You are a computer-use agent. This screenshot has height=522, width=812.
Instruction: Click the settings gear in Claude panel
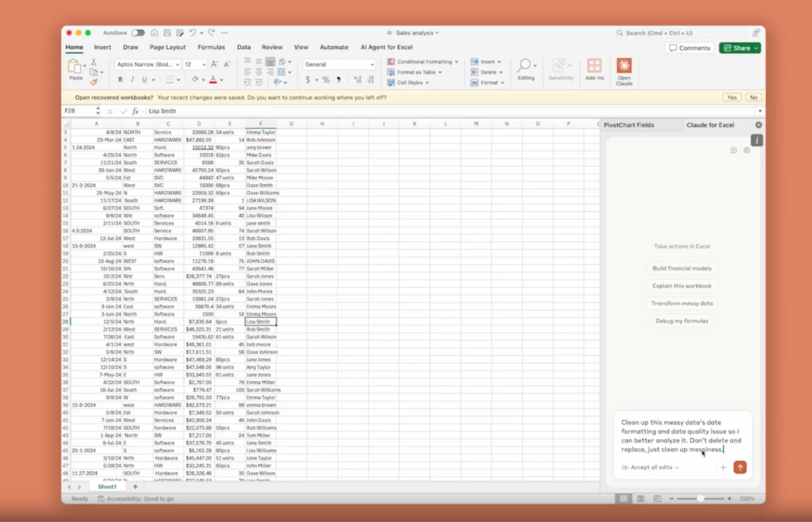tap(746, 150)
